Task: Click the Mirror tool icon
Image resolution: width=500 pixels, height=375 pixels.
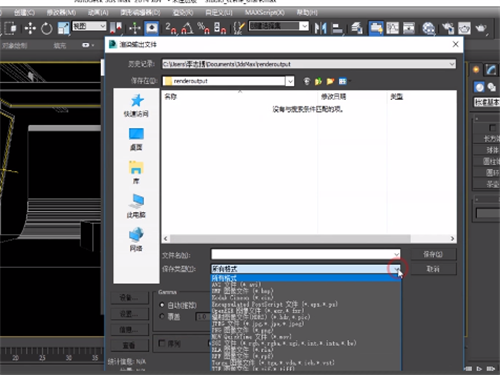Action: 320,28
